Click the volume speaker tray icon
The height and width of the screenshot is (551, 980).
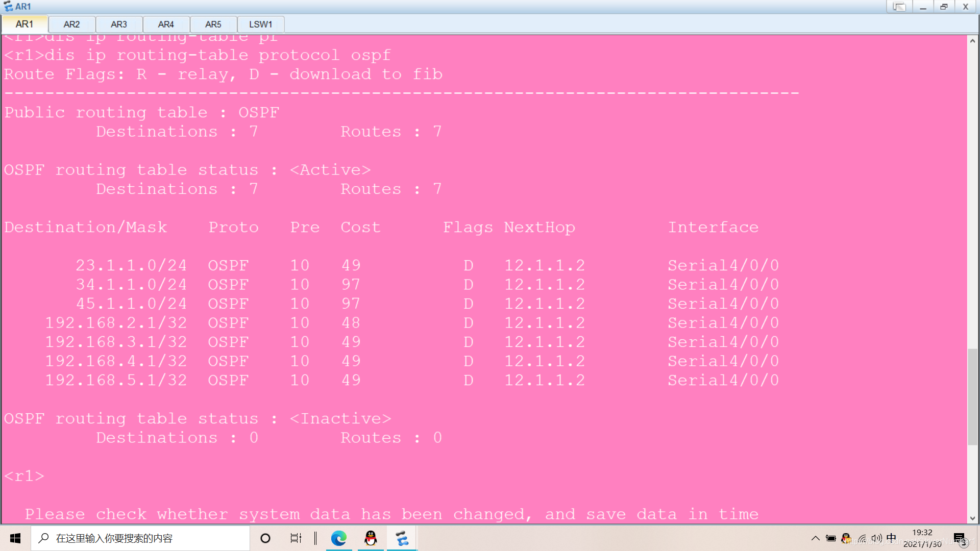(x=876, y=538)
